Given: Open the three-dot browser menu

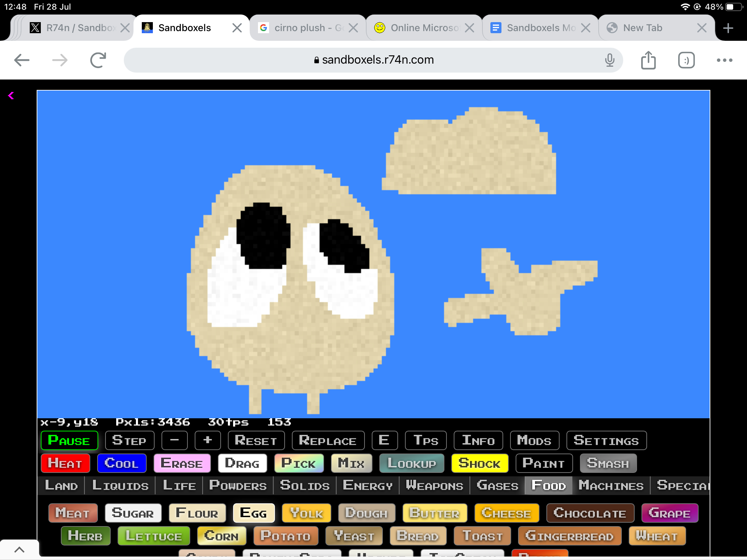Looking at the screenshot, I should click(x=725, y=60).
